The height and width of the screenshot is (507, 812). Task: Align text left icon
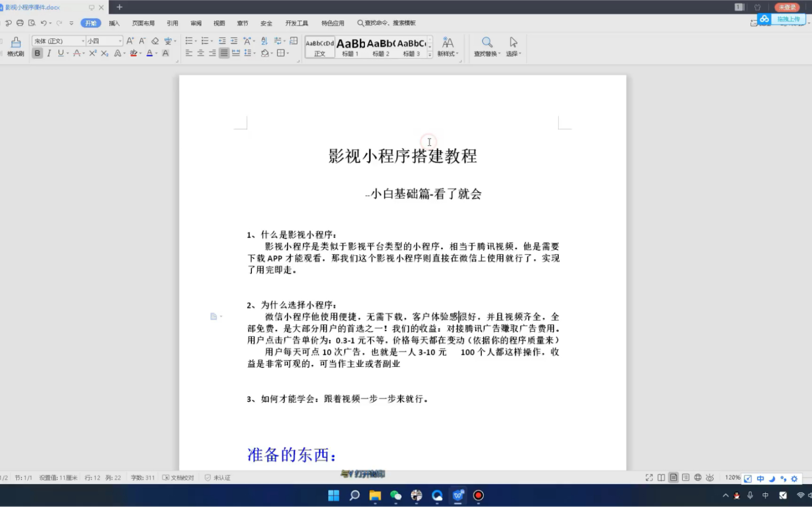click(x=189, y=53)
